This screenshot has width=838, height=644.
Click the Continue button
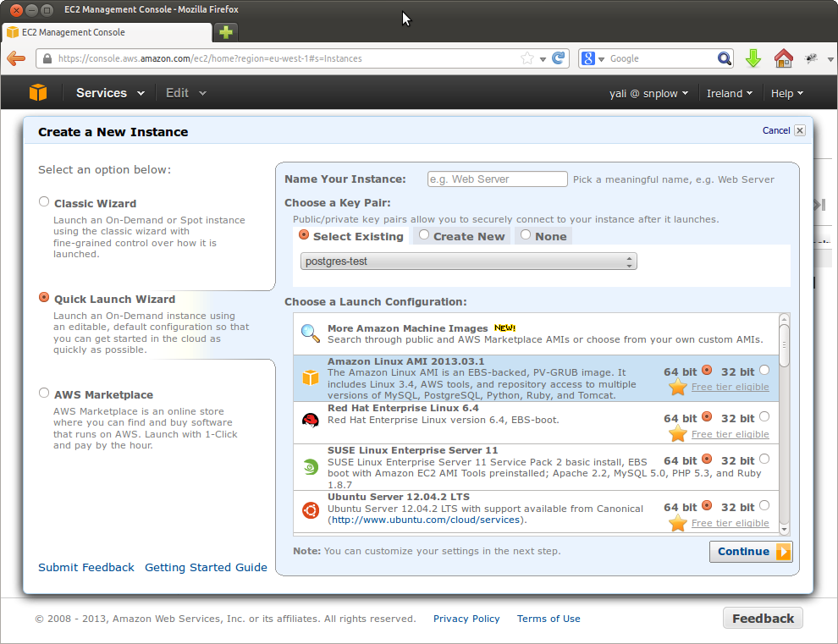pyautogui.click(x=750, y=552)
